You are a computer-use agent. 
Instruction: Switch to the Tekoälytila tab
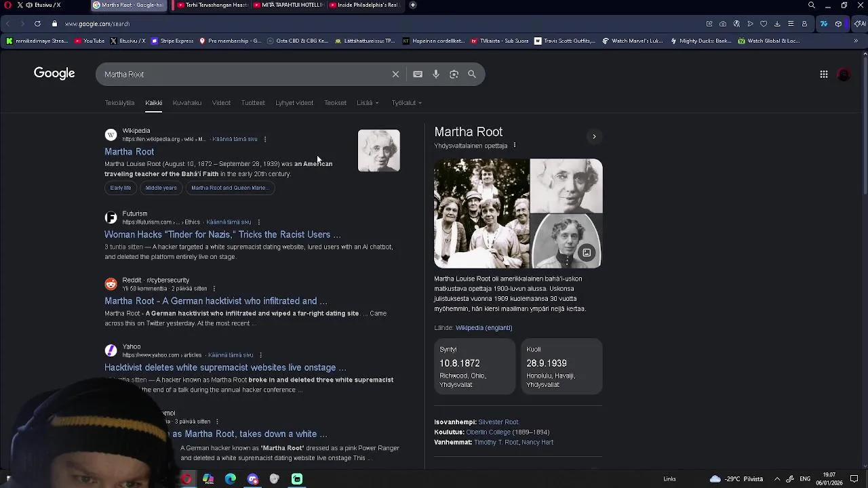pos(119,103)
